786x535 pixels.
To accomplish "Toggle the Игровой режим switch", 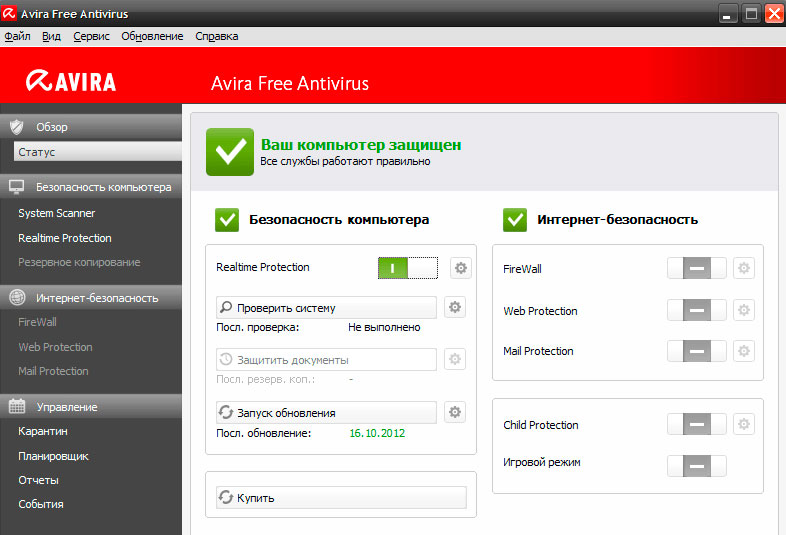I will coord(696,466).
